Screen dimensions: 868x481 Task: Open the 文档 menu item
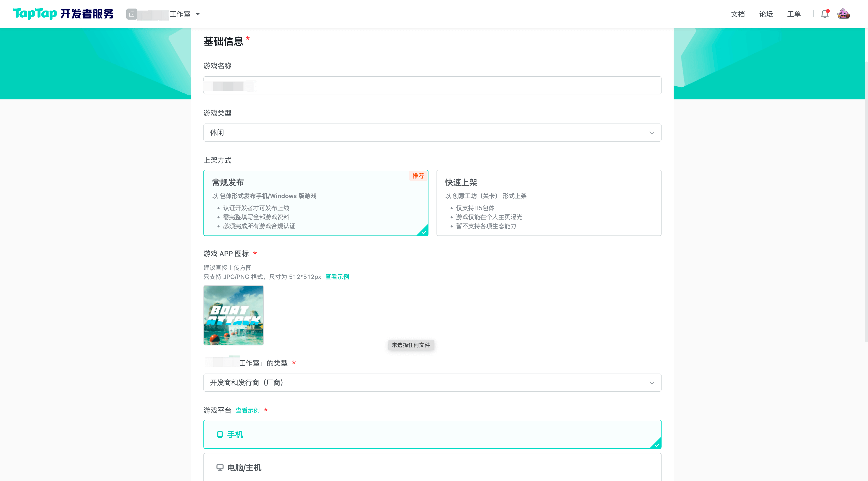pyautogui.click(x=738, y=14)
